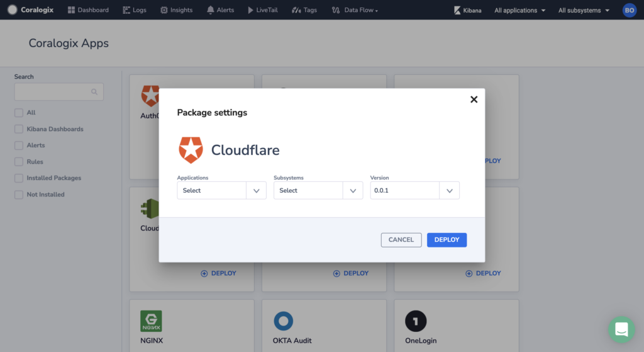Click the OKTA Audit app icon
Image resolution: width=644 pixels, height=352 pixels.
click(x=284, y=321)
